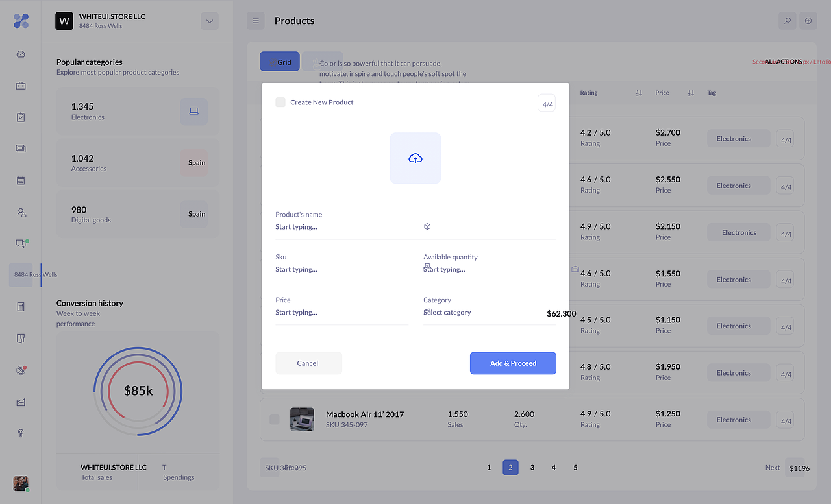This screenshot has height=504, width=831.
Task: Click ALL ACTIONS link
Action: (x=784, y=62)
